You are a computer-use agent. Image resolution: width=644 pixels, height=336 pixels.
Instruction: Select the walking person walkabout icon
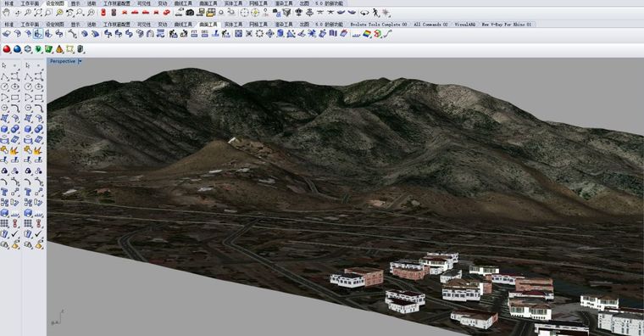click(x=375, y=13)
